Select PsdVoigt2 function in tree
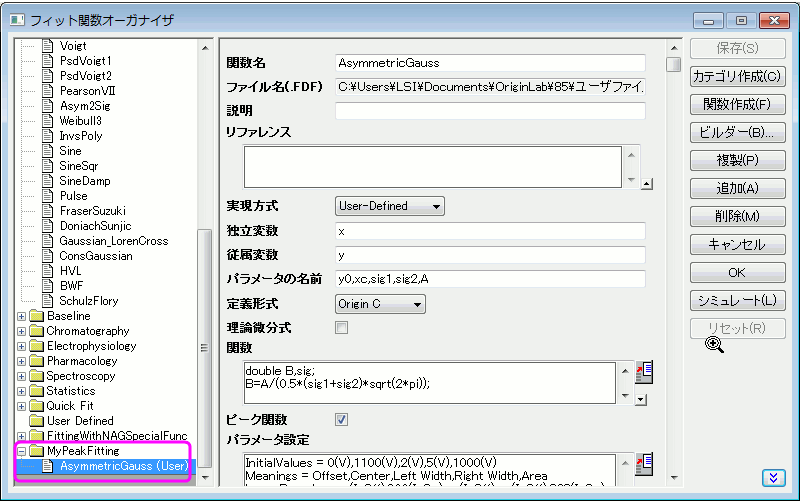This screenshot has height=502, width=800. pyautogui.click(x=85, y=76)
